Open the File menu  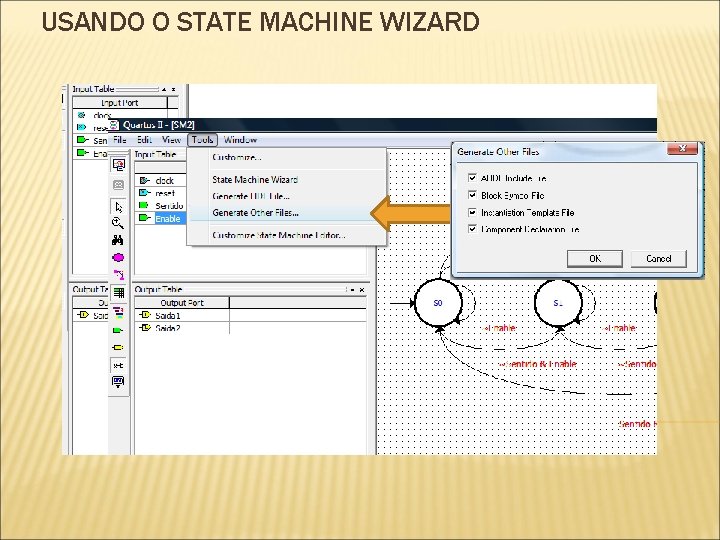pos(119,140)
